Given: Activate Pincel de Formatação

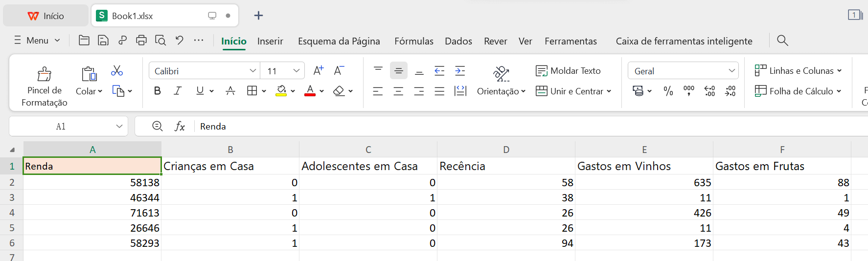Looking at the screenshot, I should 45,86.
